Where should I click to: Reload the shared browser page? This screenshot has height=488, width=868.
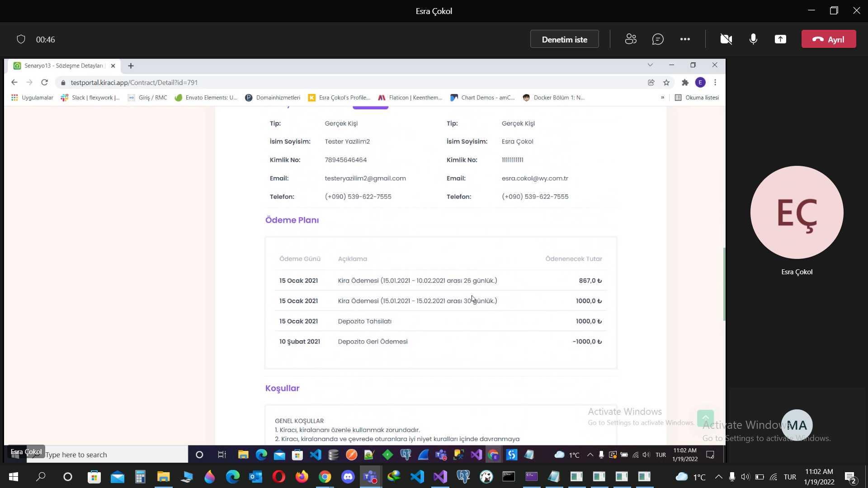coord(44,82)
